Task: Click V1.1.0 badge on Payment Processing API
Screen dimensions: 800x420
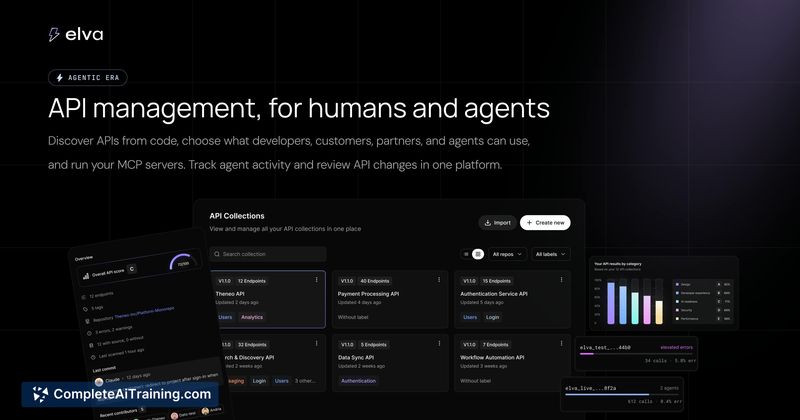Action: tap(347, 281)
